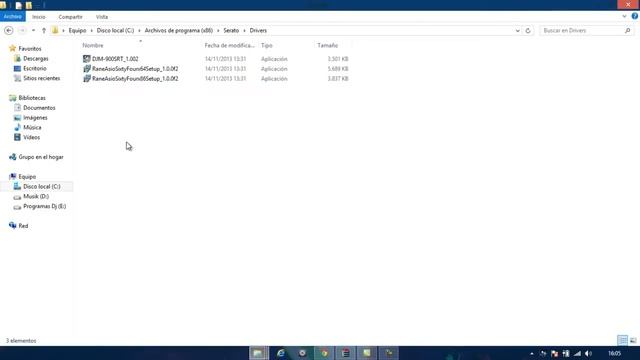The image size is (640, 360).
Task: Open the Vídeos library
Action: (31, 137)
